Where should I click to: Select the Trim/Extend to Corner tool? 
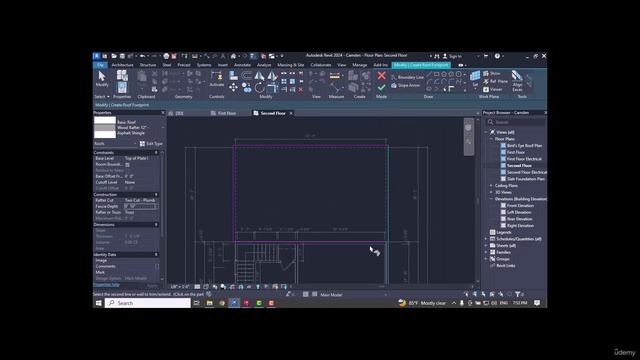click(x=272, y=87)
